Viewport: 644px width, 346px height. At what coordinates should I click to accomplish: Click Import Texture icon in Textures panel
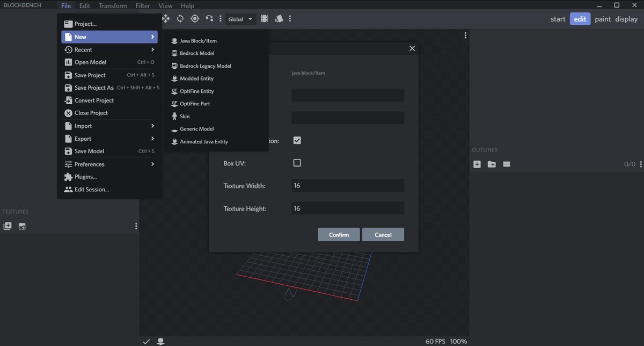pos(8,226)
